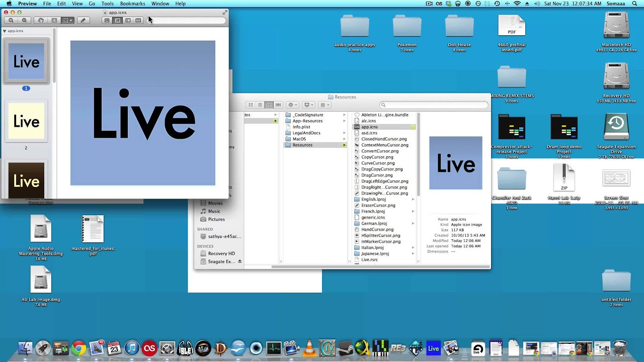Open the Bookmarks menu
The width and height of the screenshot is (644, 362).
[132, 4]
